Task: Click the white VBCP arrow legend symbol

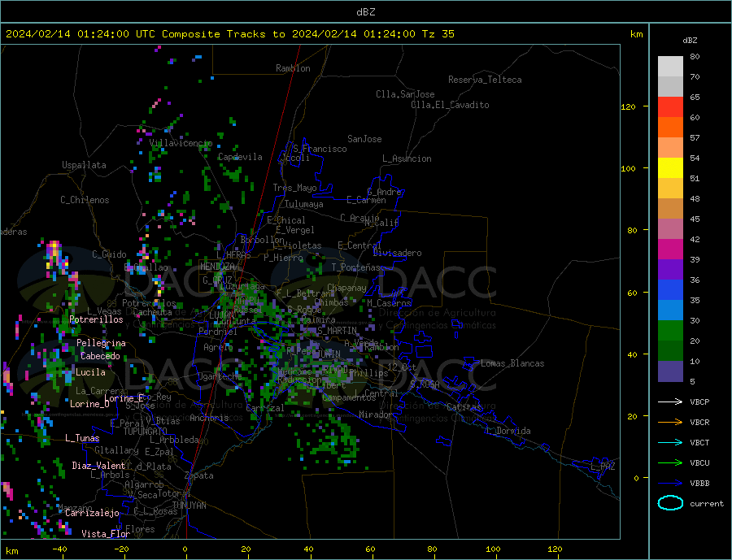Action: (670, 402)
